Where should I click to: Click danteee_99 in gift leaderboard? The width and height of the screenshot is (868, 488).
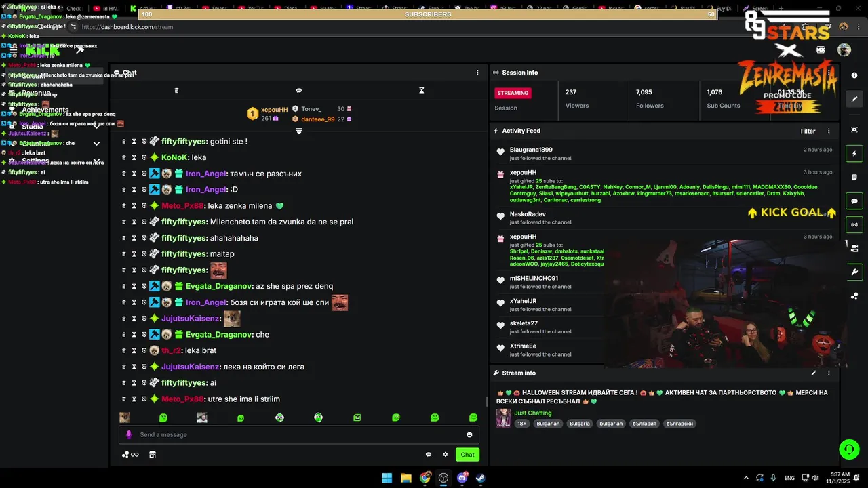(318, 119)
